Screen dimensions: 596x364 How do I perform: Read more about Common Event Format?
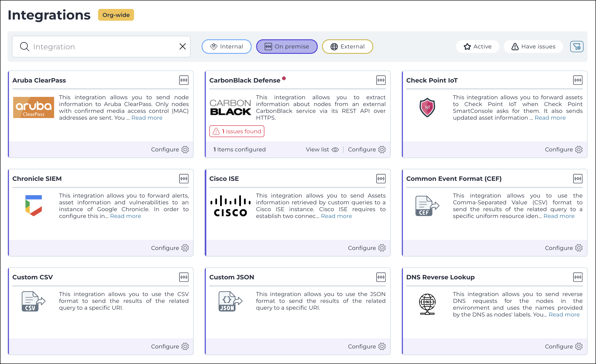click(x=559, y=216)
